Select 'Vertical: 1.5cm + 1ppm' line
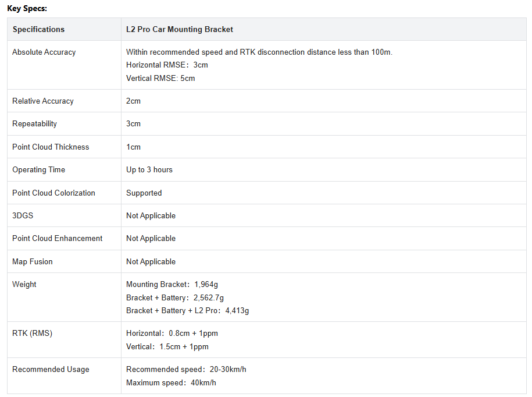Image resolution: width=532 pixels, height=397 pixels. [167, 347]
